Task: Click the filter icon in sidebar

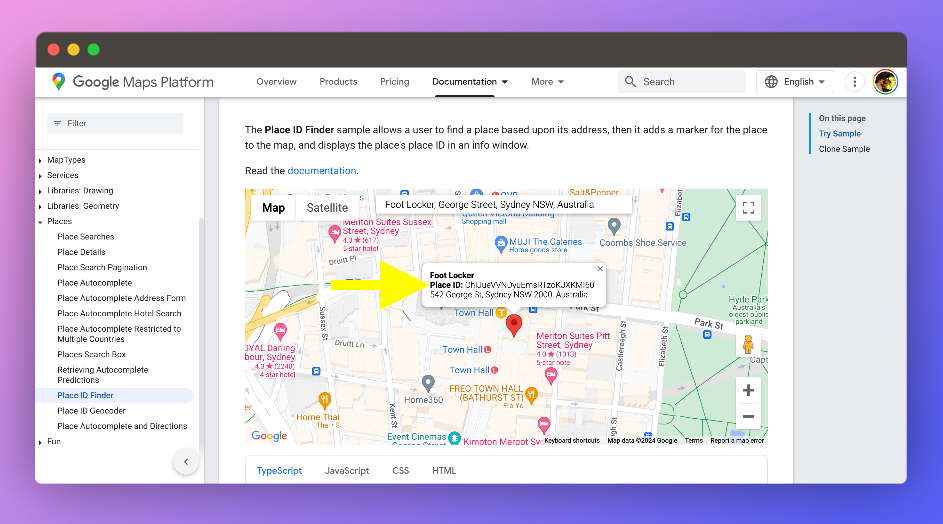Action: (58, 123)
